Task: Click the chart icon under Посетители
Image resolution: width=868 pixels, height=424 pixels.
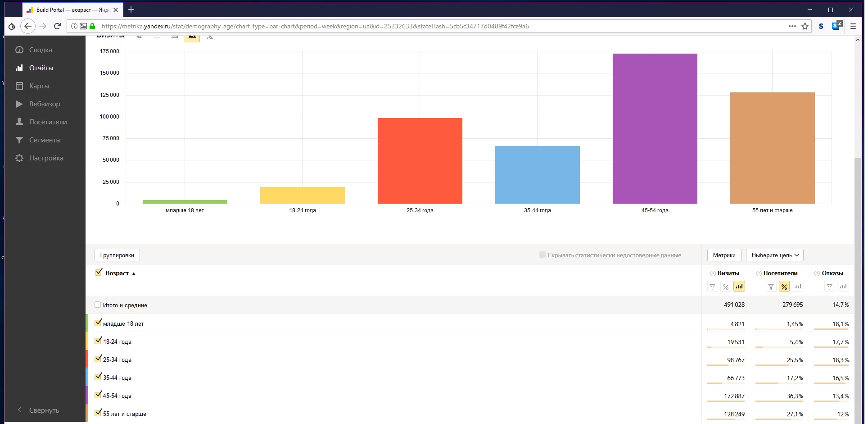Action: [x=798, y=287]
